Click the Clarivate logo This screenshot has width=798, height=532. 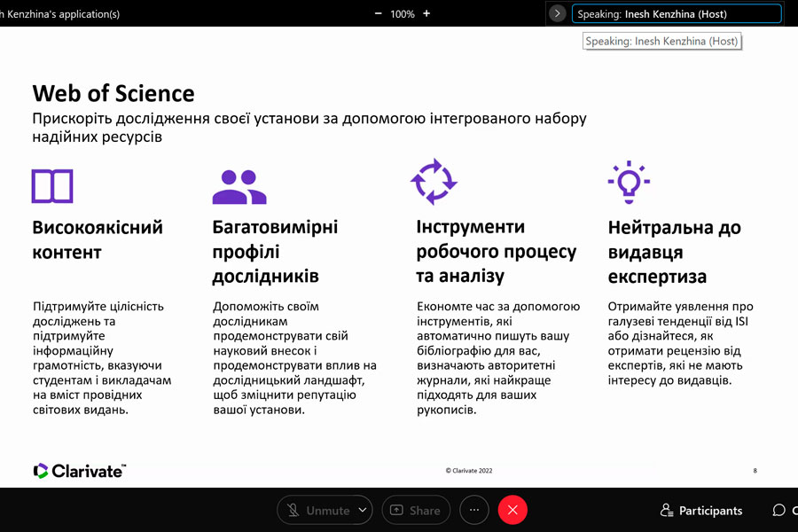pyautogui.click(x=80, y=471)
